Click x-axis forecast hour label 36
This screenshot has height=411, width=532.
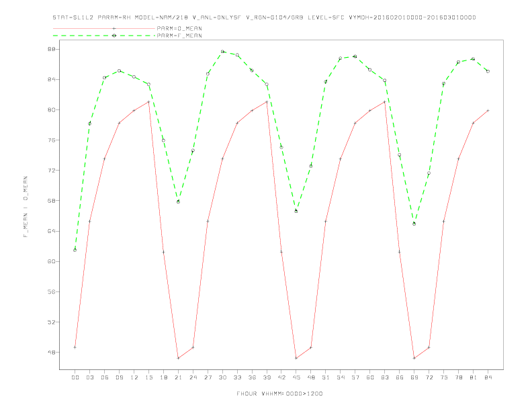coord(252,377)
